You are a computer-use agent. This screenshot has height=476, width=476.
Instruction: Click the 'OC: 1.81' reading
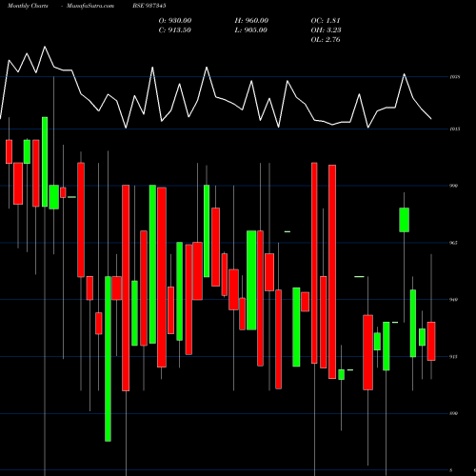tap(326, 21)
